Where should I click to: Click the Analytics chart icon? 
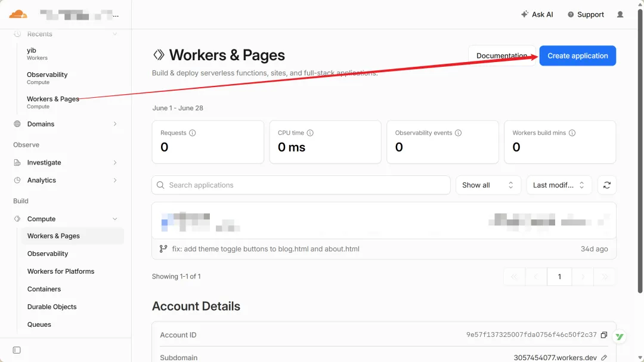[17, 180]
